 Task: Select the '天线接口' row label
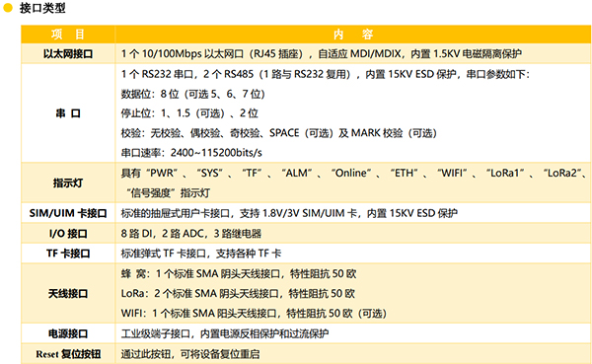pos(68,293)
